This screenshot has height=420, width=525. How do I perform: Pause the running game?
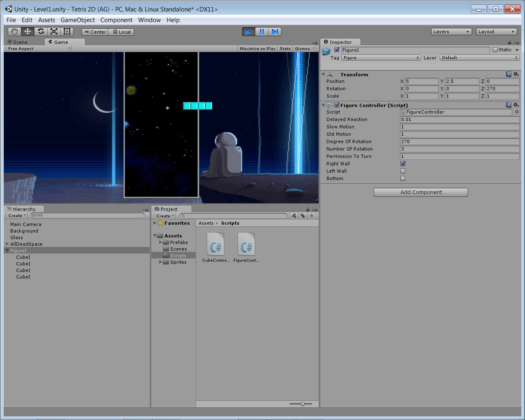click(x=262, y=32)
